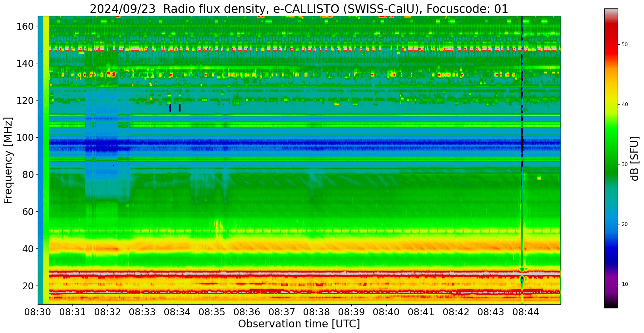Click the 08:37 time tick label

point(282,312)
